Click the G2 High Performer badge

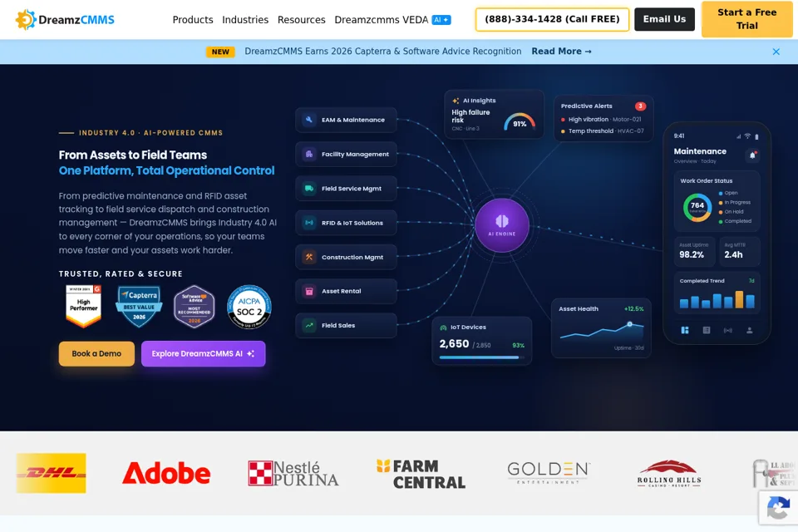tap(83, 306)
